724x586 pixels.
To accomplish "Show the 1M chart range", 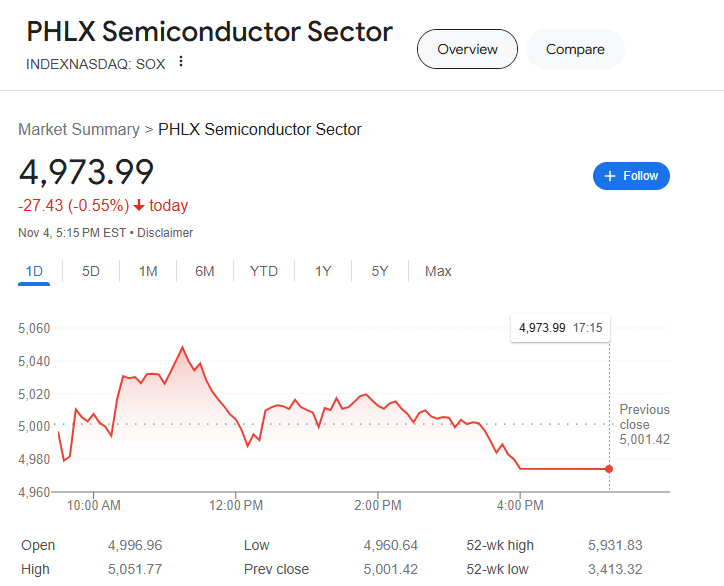I will point(148,271).
